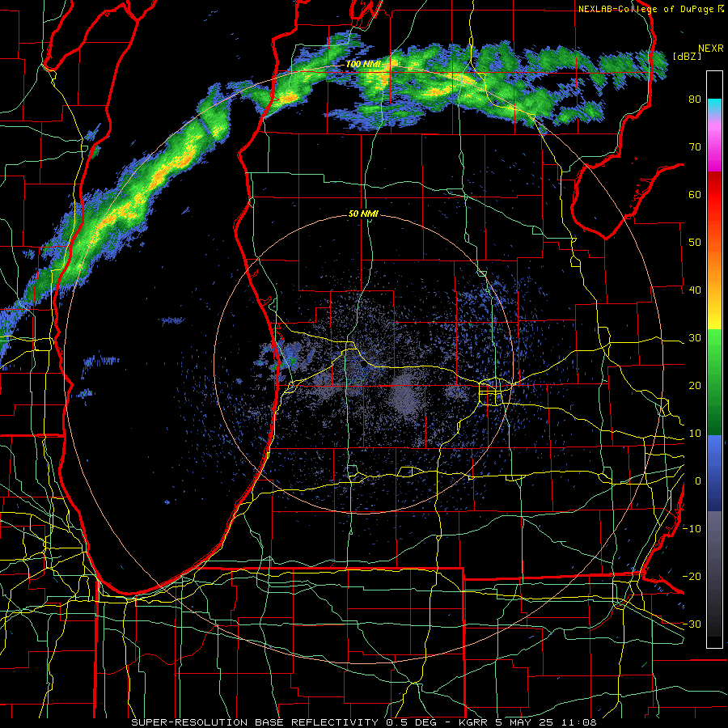Click the -10 value on dBZ scale
728x728 pixels.
pos(692,529)
